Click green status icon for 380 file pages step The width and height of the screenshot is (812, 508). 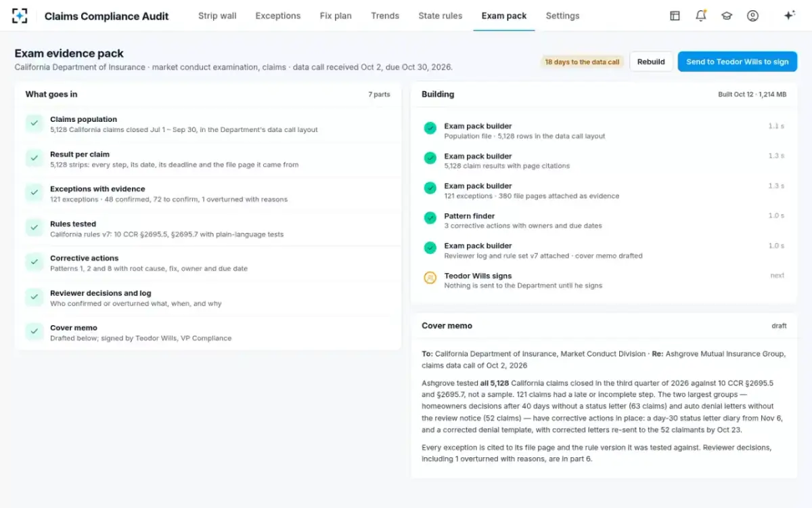pyautogui.click(x=430, y=188)
